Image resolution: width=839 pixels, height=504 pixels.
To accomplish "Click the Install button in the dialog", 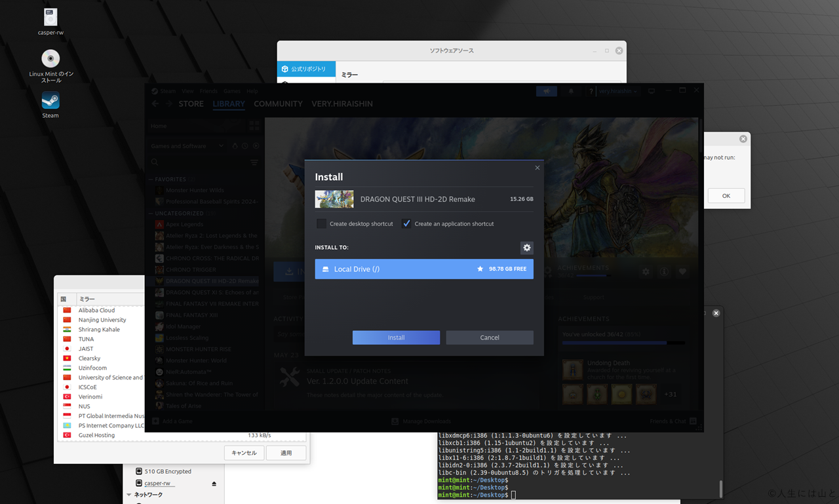I will click(396, 338).
